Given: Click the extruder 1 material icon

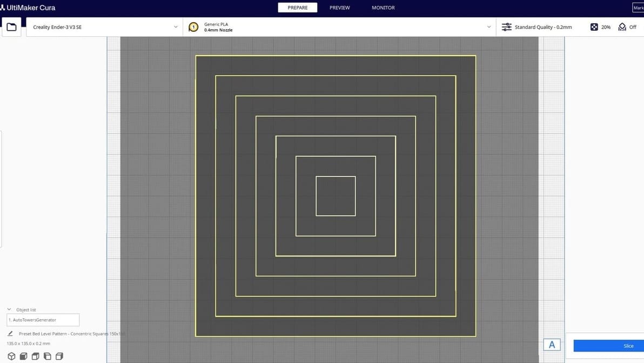Looking at the screenshot, I should [193, 27].
